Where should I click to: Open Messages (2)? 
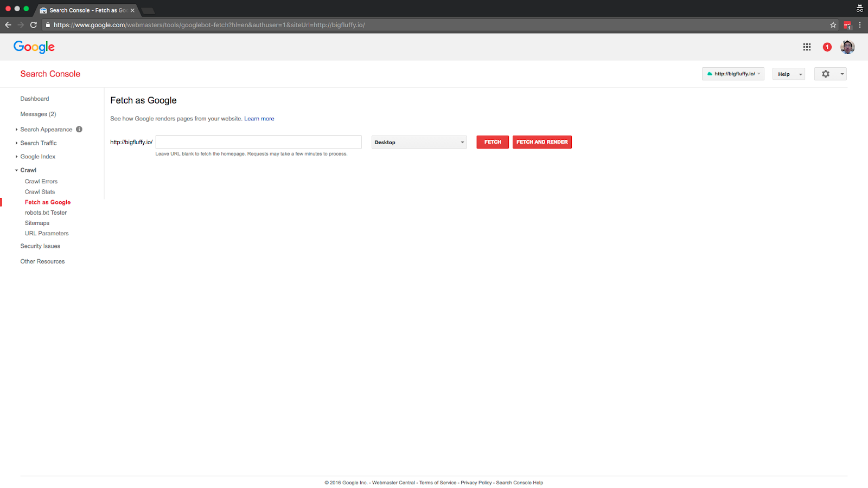point(38,114)
